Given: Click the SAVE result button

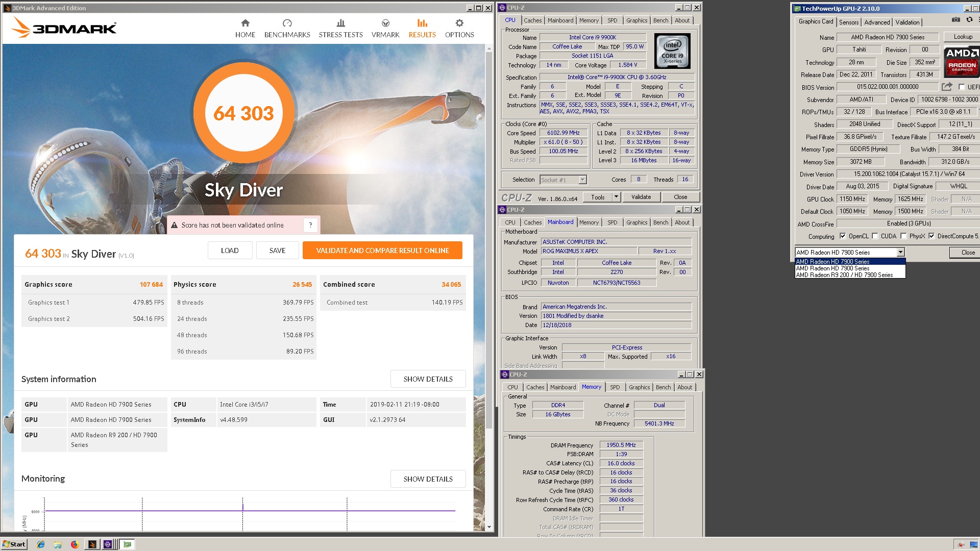Looking at the screenshot, I should coord(277,251).
